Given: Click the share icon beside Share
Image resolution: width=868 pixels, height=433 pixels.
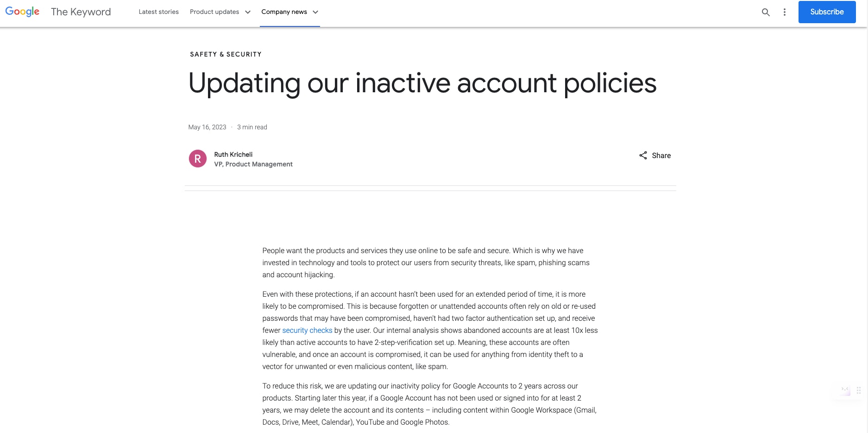Looking at the screenshot, I should coord(643,155).
